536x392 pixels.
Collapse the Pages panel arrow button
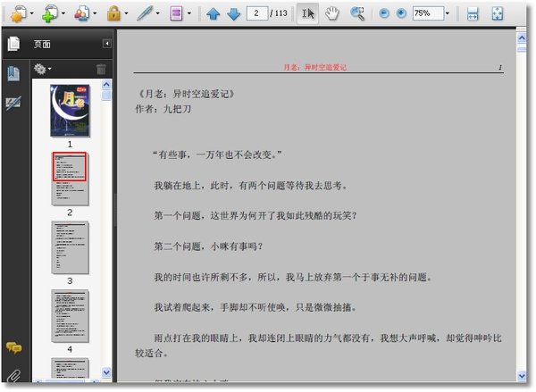tap(107, 44)
